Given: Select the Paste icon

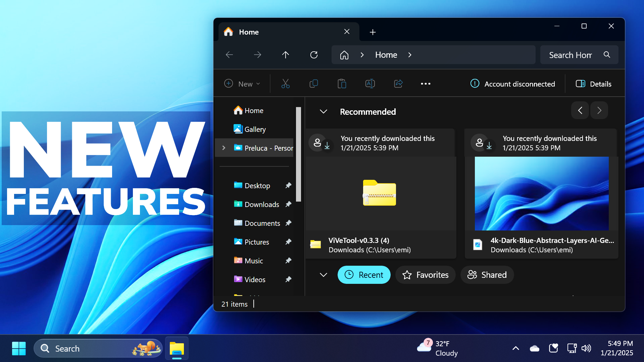Looking at the screenshot, I should pos(342,84).
